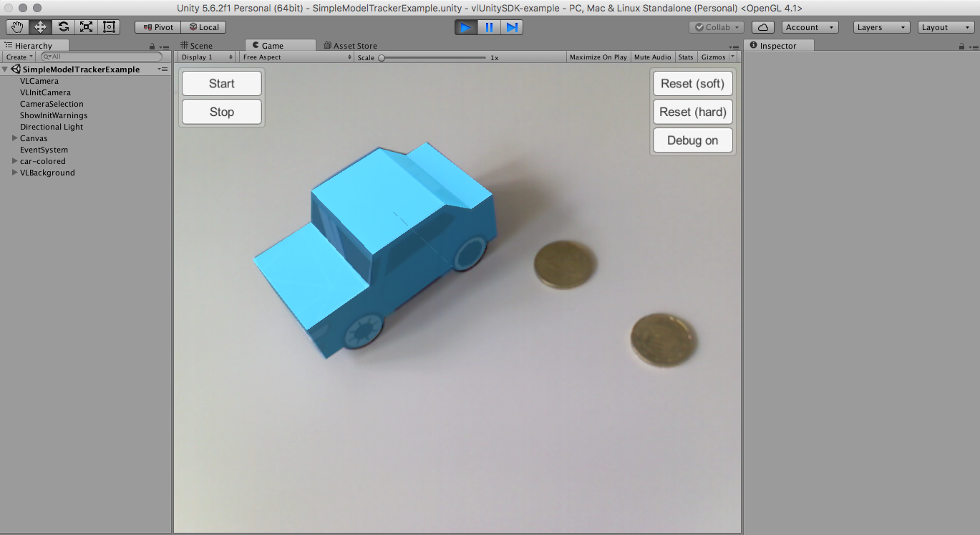The width and height of the screenshot is (980, 535).
Task: Expand the Canvas object
Action: click(15, 138)
